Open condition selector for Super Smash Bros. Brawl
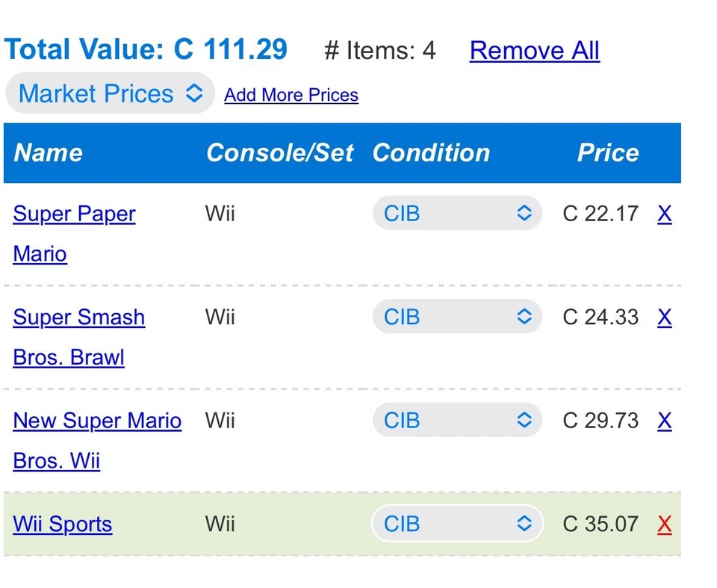This screenshot has width=717, height=588. [456, 318]
